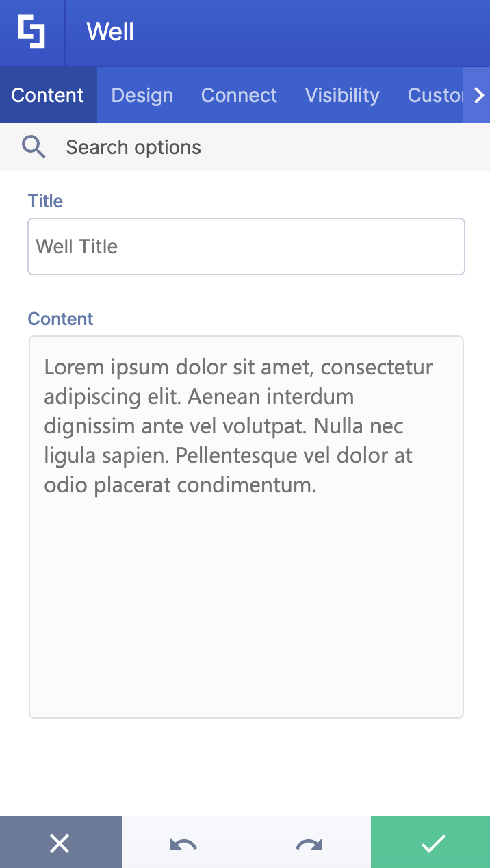
Task: Open the truncated Custom tab
Action: (435, 95)
